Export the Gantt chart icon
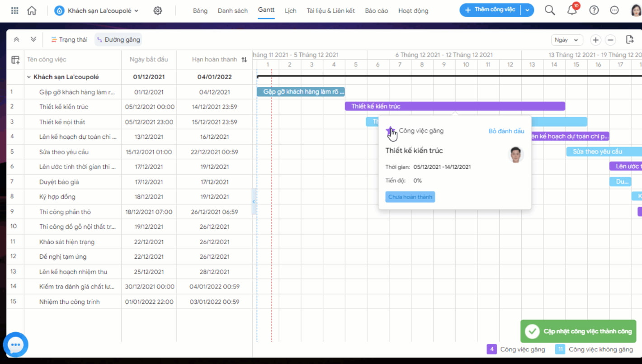The height and width of the screenshot is (364, 642). click(630, 40)
